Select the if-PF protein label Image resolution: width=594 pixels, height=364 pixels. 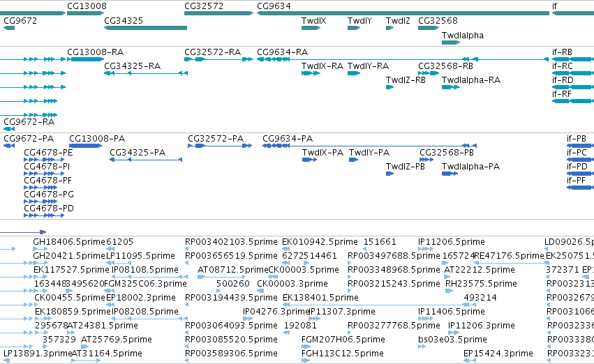pos(576,181)
